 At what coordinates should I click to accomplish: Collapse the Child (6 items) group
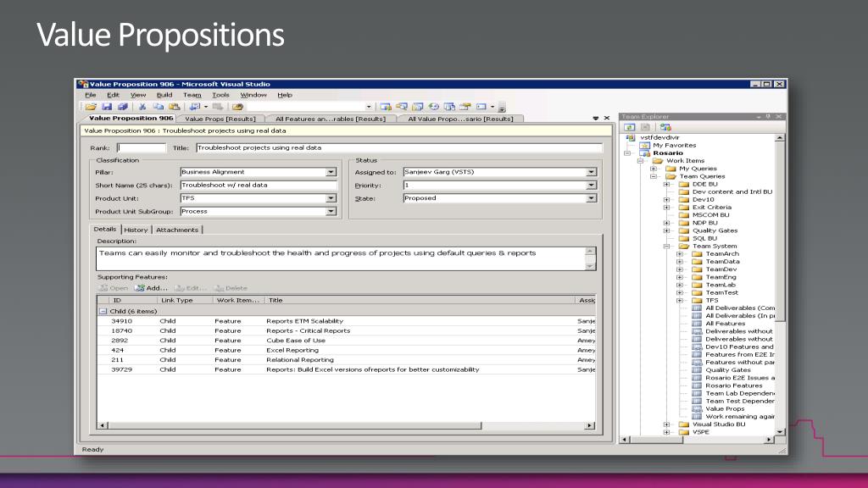point(103,312)
